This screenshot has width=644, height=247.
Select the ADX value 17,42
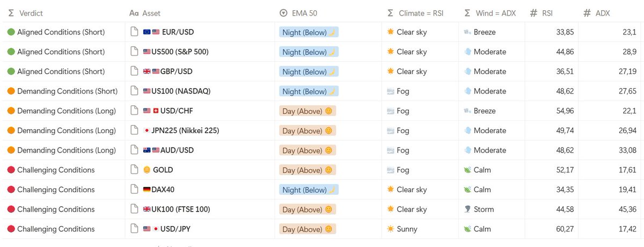(x=628, y=229)
